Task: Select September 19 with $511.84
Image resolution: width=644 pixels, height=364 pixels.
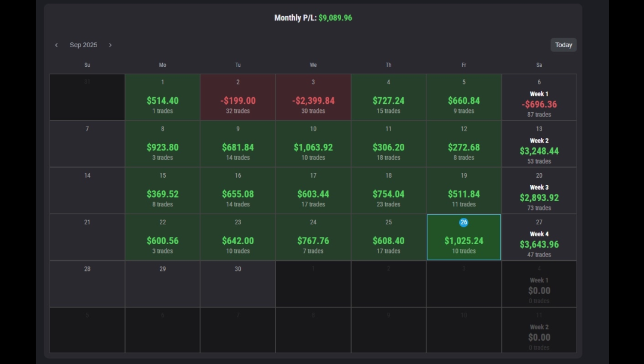Action: [464, 190]
